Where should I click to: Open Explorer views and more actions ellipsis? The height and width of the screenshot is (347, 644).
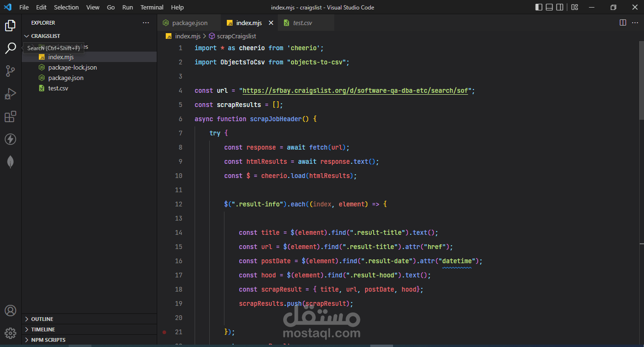point(146,23)
